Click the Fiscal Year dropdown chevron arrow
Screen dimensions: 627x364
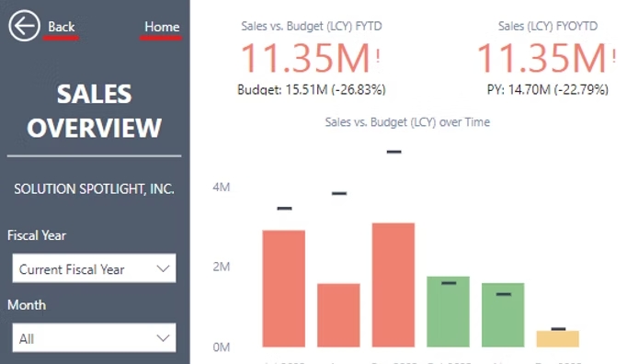pyautogui.click(x=163, y=268)
